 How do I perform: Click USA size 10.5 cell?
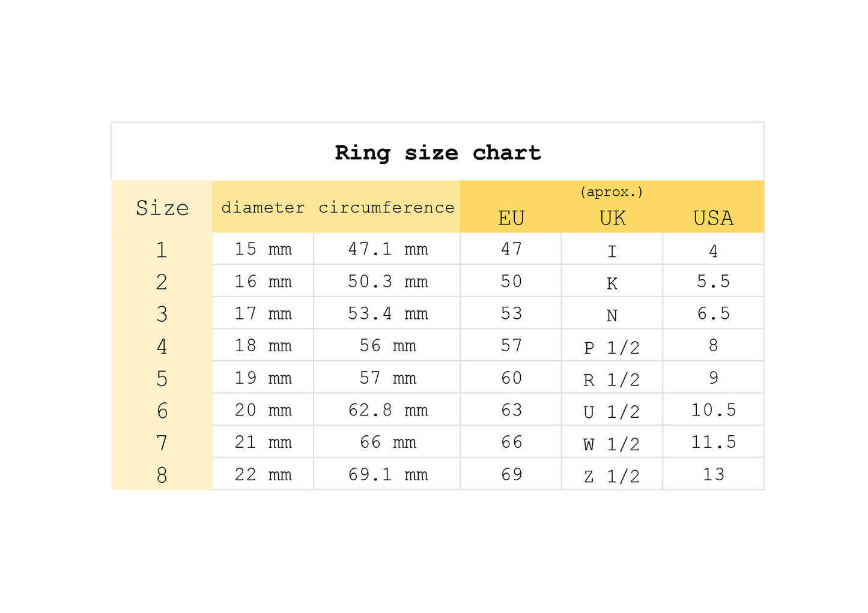714,409
